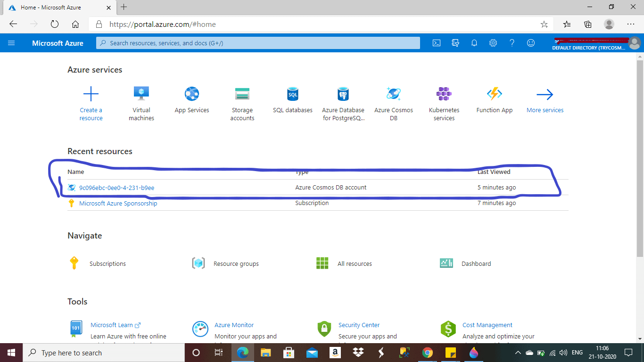The image size is (644, 362).
Task: Open Microsoft Azure Sponsorship subscription link
Action: point(118,203)
